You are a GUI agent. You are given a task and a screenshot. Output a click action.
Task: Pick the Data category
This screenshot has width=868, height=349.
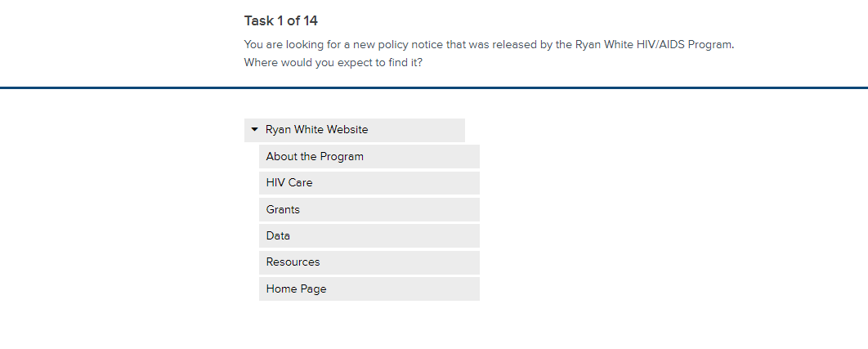(278, 236)
